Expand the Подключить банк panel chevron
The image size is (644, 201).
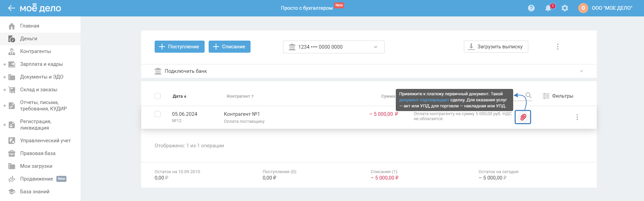[x=582, y=71]
